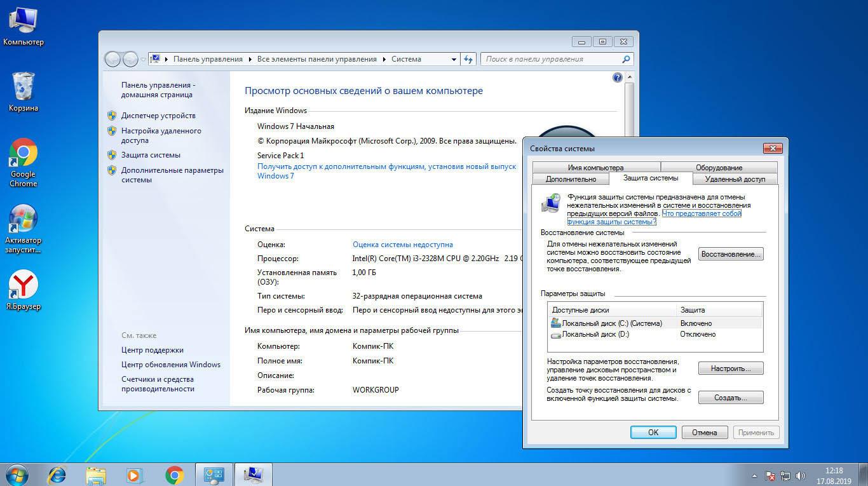The height and width of the screenshot is (486, 868).
Task: Open Windows Media Player from the taskbar
Action: pos(135,474)
